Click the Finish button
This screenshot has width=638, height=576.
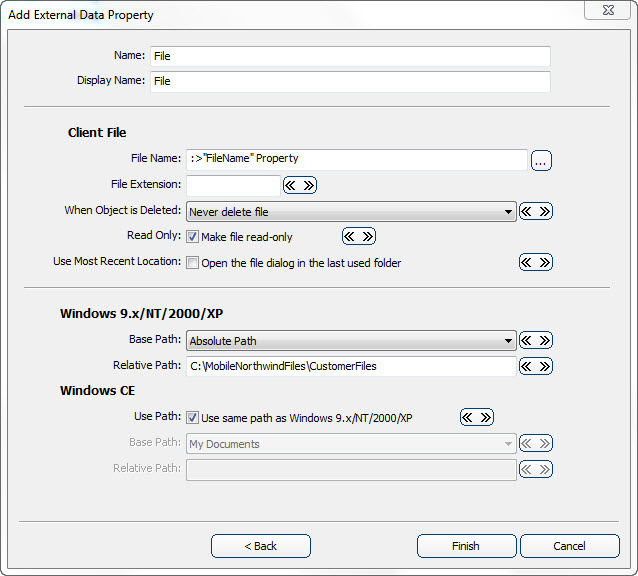click(x=466, y=546)
